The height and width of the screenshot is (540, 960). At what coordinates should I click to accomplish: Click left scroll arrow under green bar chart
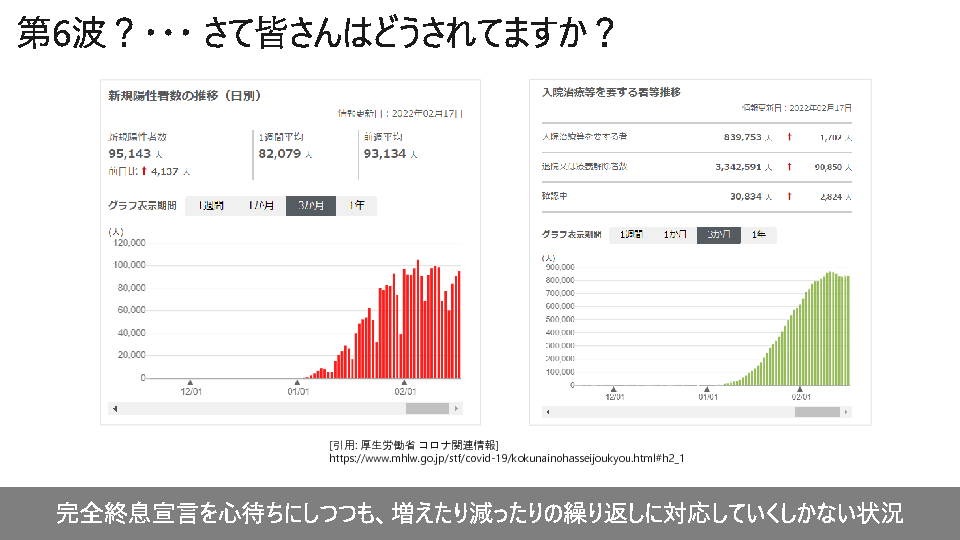[x=547, y=411]
